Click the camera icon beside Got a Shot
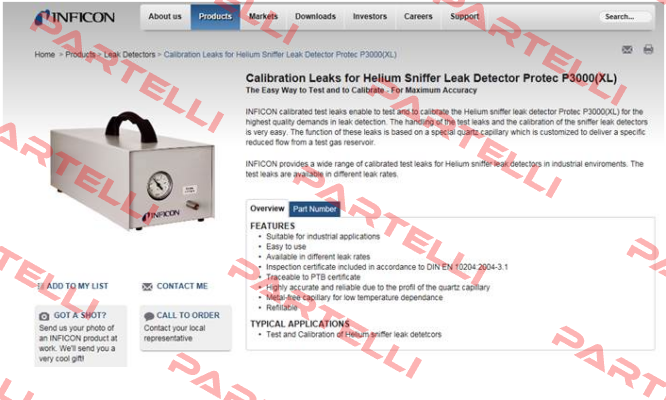The image size is (666, 400). point(44,316)
